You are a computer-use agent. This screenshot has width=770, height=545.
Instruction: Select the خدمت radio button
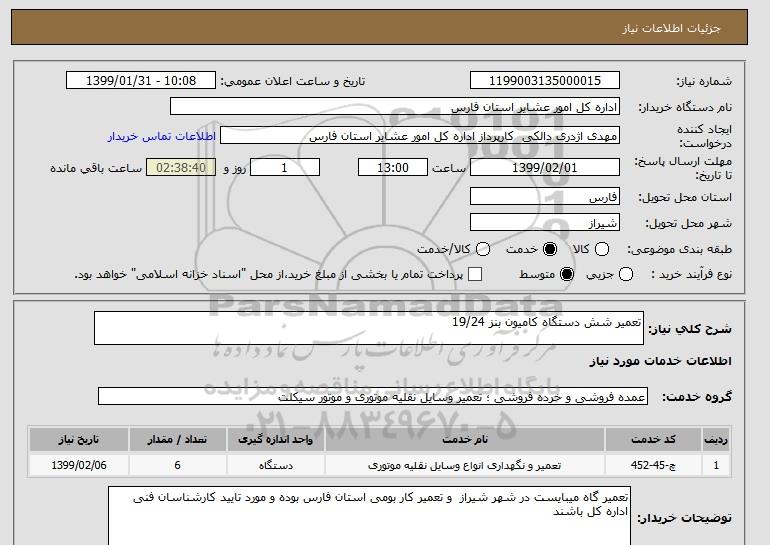[x=550, y=249]
